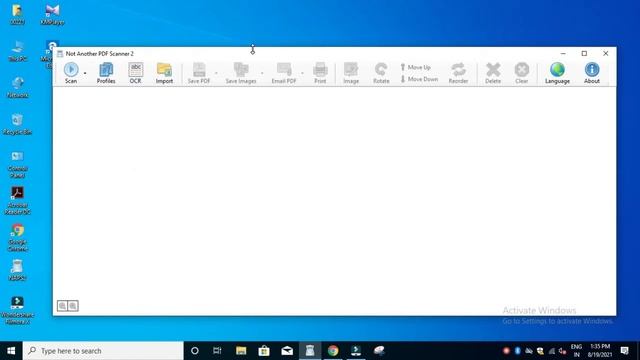Image resolution: width=640 pixels, height=360 pixels.
Task: Open the Windows Start menu
Action: (x=11, y=351)
